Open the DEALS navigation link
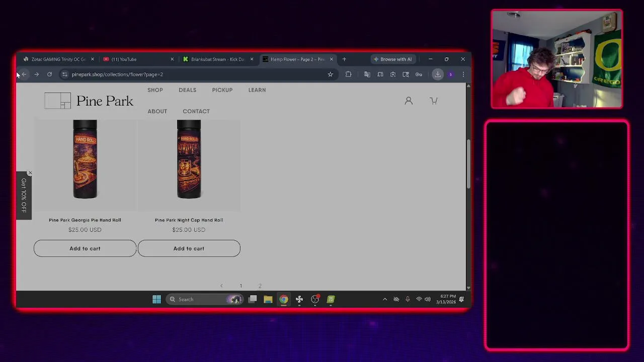644x362 pixels. click(187, 90)
